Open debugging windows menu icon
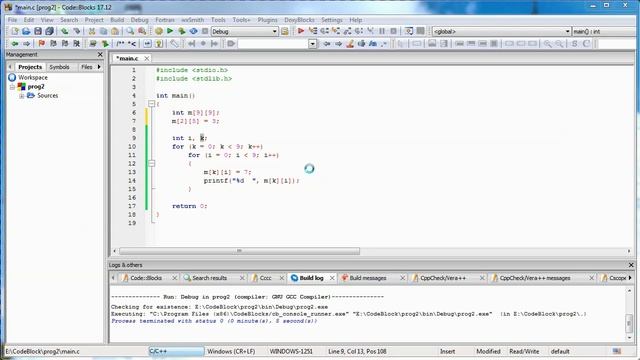This screenshot has width=640, height=360. (409, 31)
